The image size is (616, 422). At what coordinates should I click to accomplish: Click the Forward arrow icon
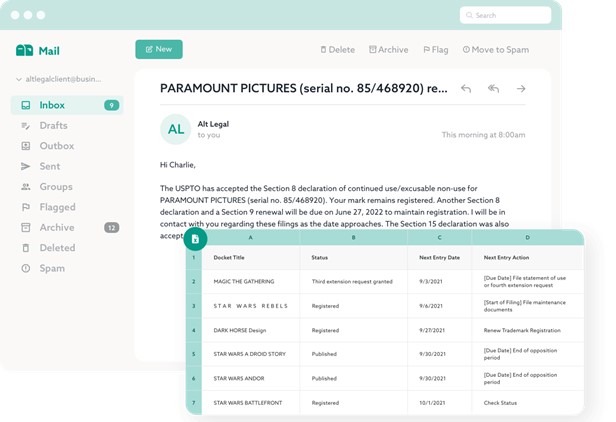tap(521, 89)
